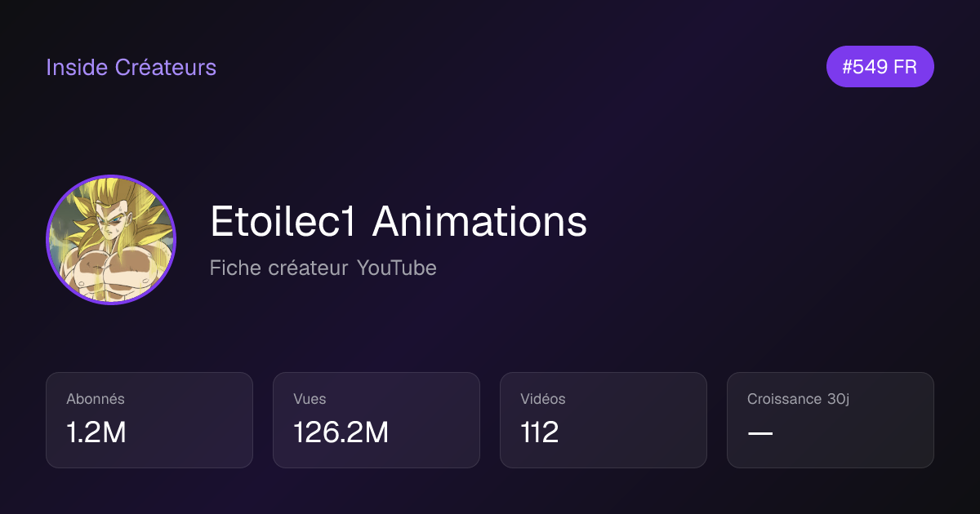Screen dimensions: 980x514
Task: Click the Vues label text
Action: pos(310,399)
